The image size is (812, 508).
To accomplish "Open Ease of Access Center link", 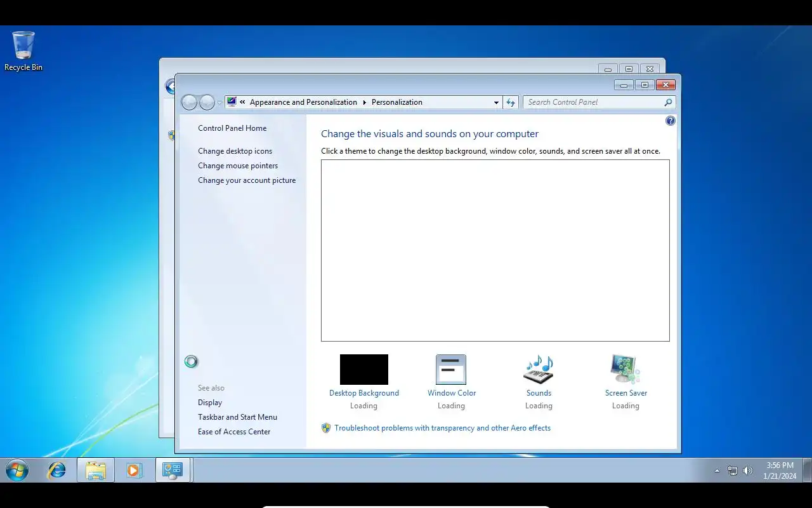I will [234, 432].
